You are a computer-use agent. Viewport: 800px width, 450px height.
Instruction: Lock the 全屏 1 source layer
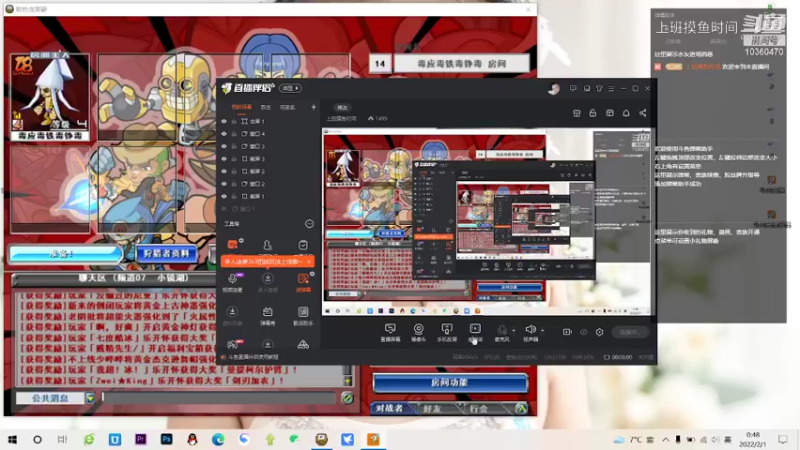[x=234, y=121]
